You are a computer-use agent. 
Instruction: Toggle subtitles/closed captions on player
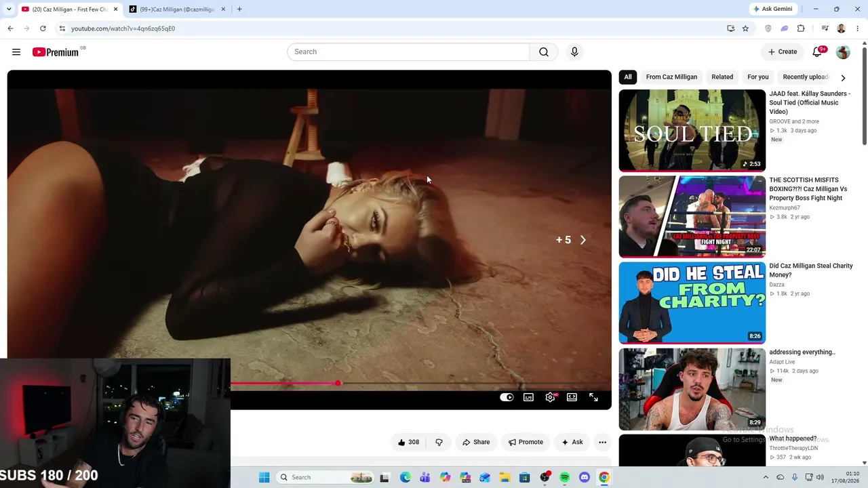pyautogui.click(x=528, y=397)
